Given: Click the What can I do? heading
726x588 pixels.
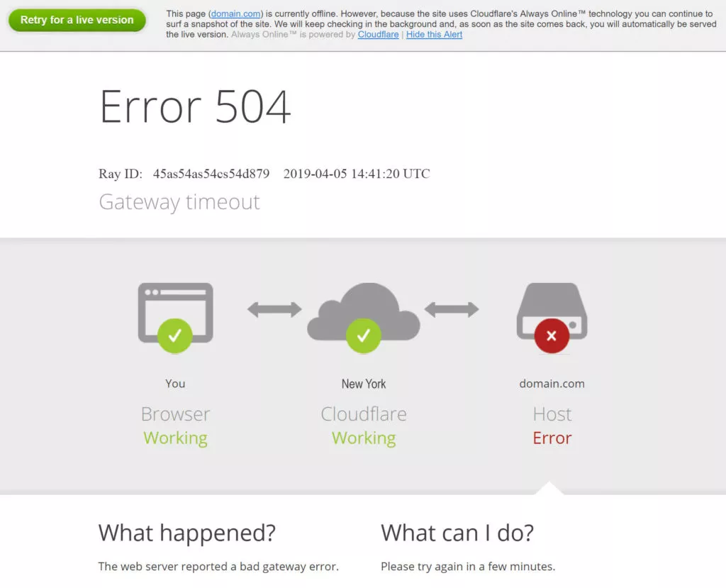Looking at the screenshot, I should (457, 533).
